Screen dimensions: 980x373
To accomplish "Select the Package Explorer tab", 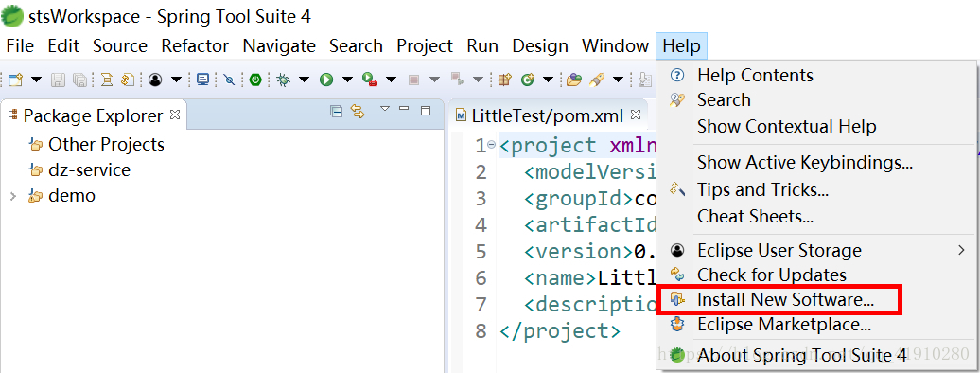I will pyautogui.click(x=93, y=115).
